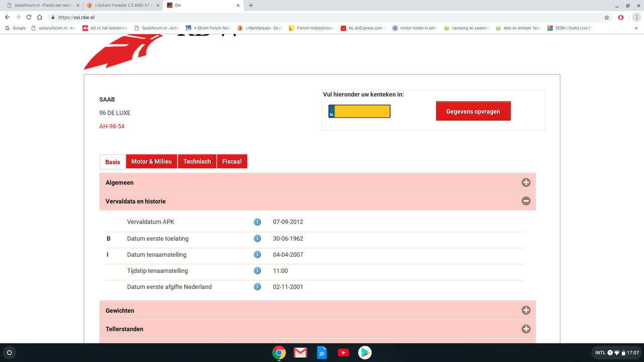Show info for Datum tenaamstelling

click(x=257, y=254)
